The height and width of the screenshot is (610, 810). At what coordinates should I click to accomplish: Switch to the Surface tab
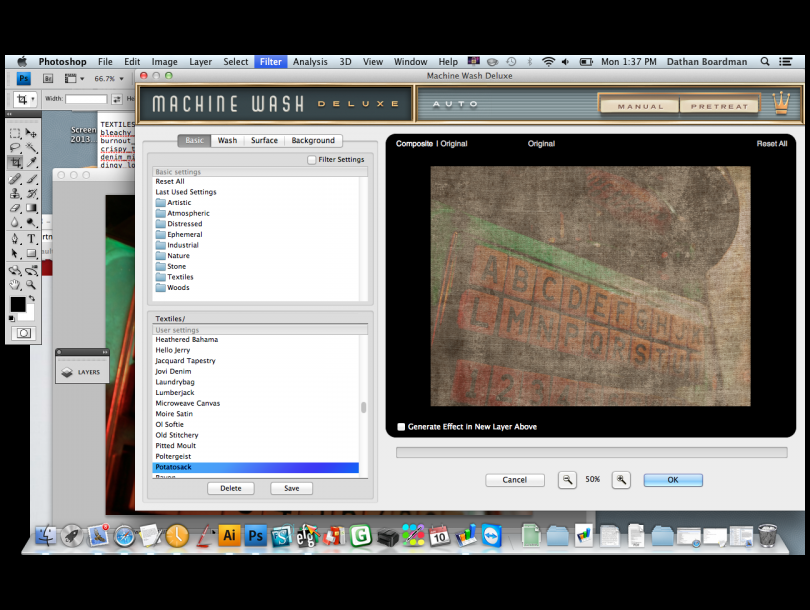[x=264, y=140]
